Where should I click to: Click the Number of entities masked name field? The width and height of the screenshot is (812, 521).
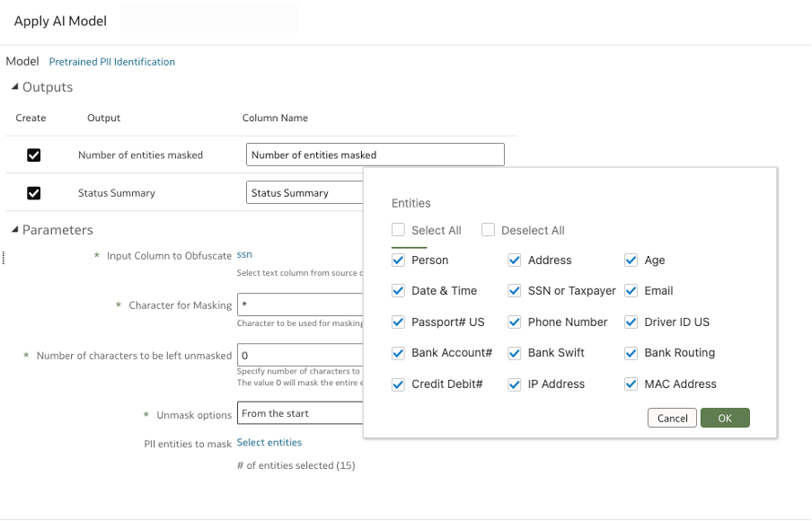tap(375, 155)
